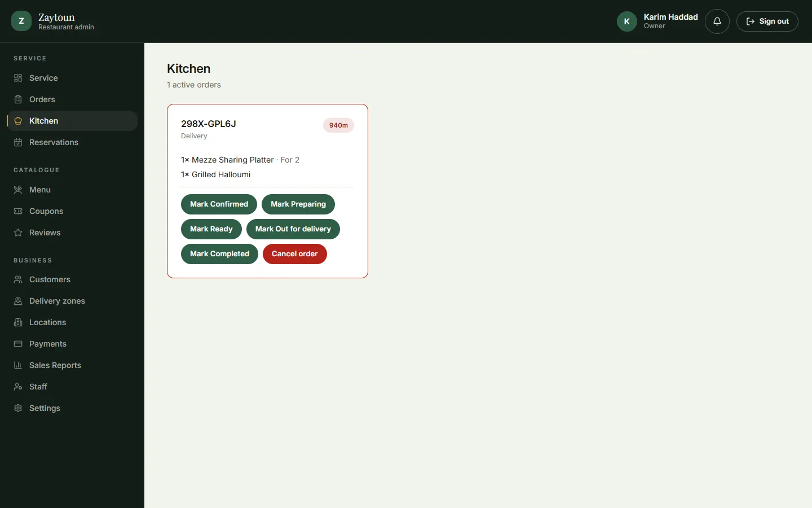Image resolution: width=812 pixels, height=508 pixels.
Task: Sign out of the admin
Action: pyautogui.click(x=767, y=21)
